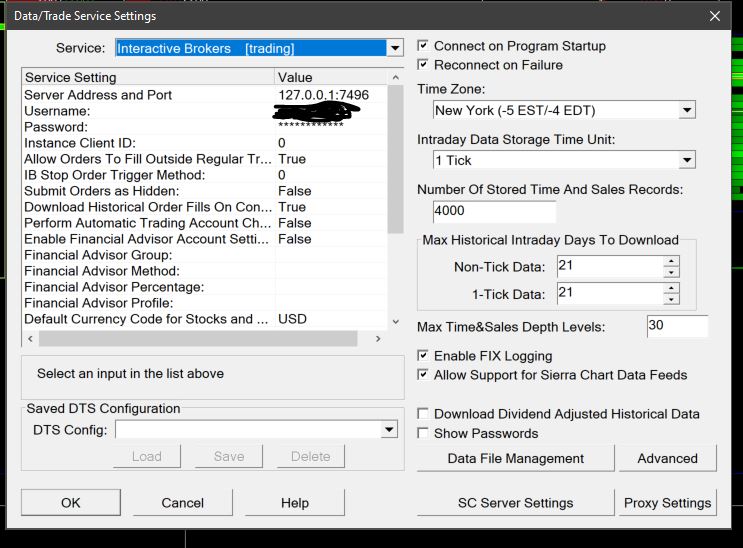743x548 pixels.
Task: Select Default Currency Code for Stocks row
Action: coord(204,319)
